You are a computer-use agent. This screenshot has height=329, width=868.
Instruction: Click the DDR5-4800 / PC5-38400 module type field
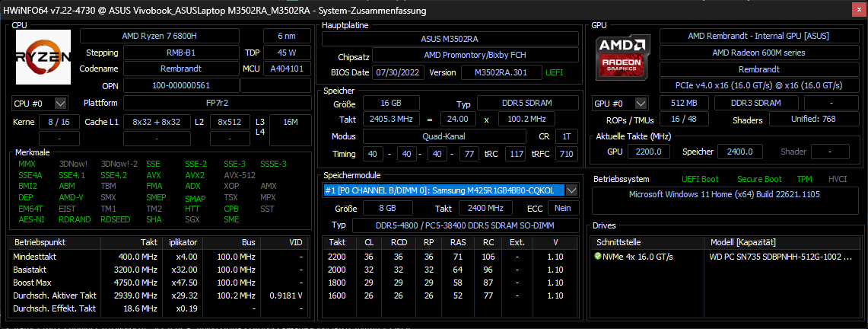tap(466, 225)
